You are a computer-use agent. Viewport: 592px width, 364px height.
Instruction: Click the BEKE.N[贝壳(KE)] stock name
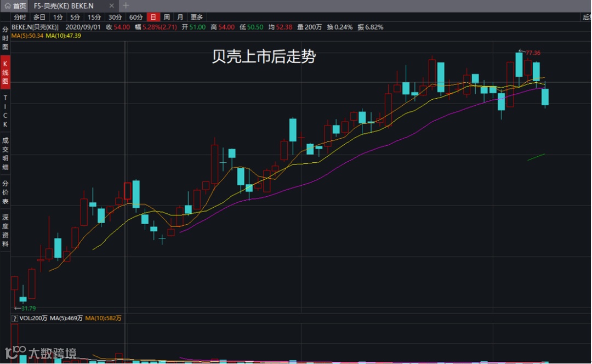click(x=35, y=27)
